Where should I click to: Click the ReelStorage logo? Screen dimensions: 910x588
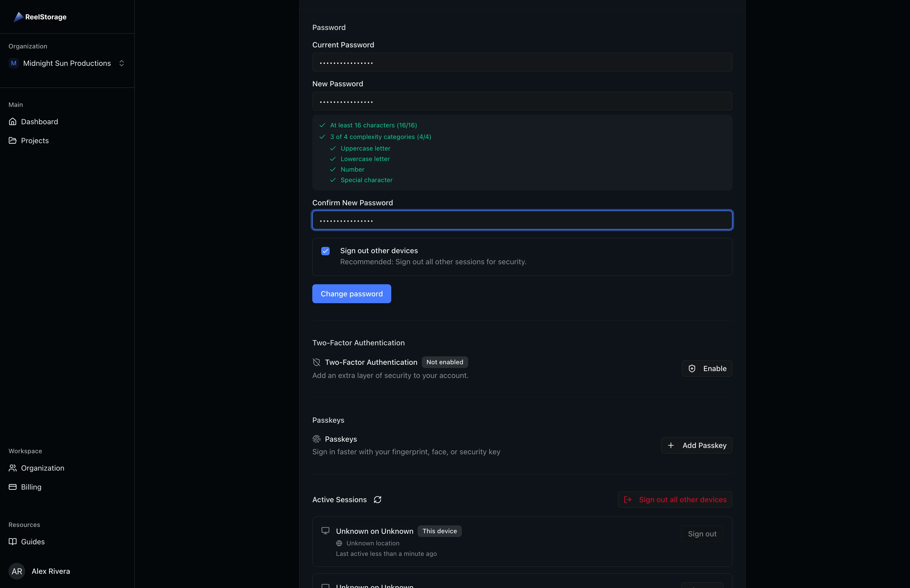40,17
